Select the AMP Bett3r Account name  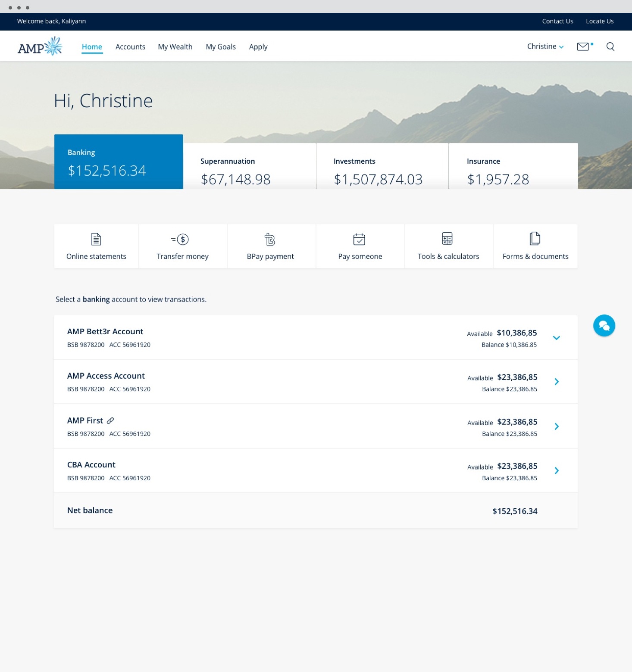[105, 331]
